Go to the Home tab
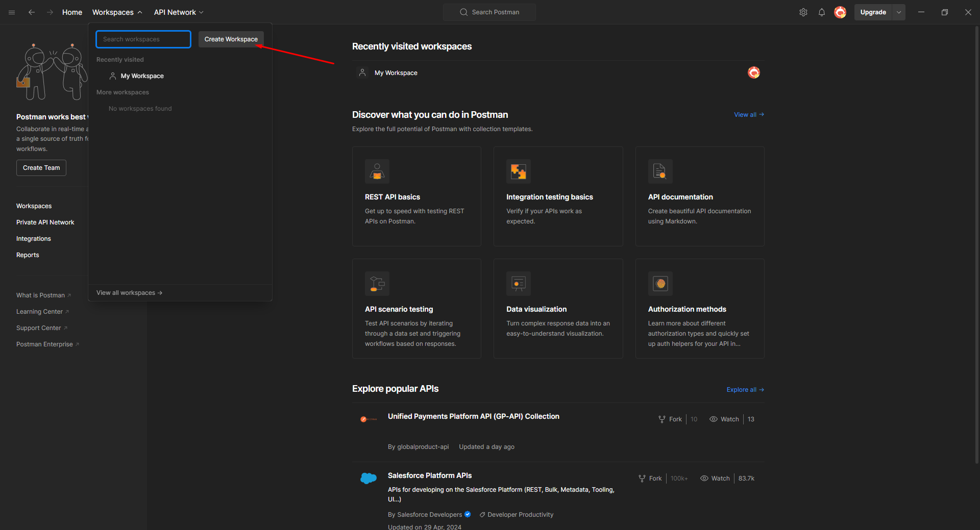The image size is (980, 530). 72,12
